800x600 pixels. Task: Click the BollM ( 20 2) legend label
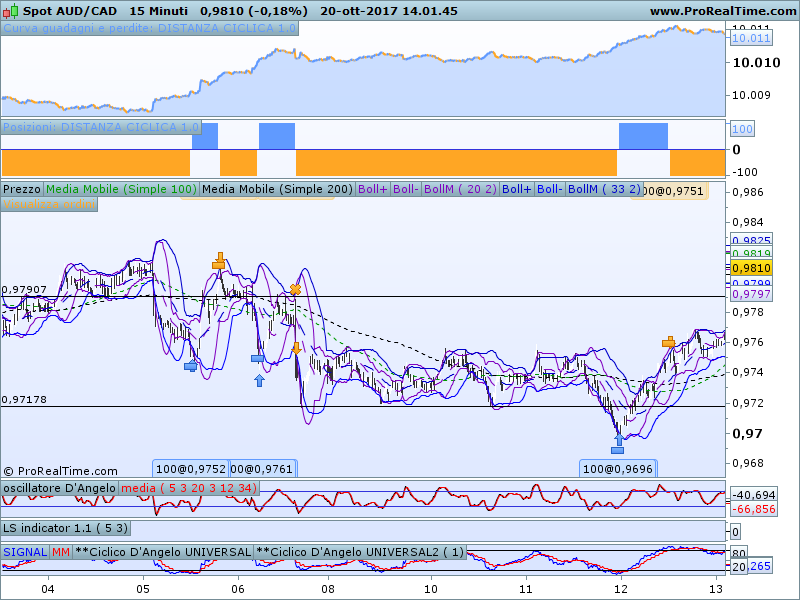pyautogui.click(x=460, y=189)
